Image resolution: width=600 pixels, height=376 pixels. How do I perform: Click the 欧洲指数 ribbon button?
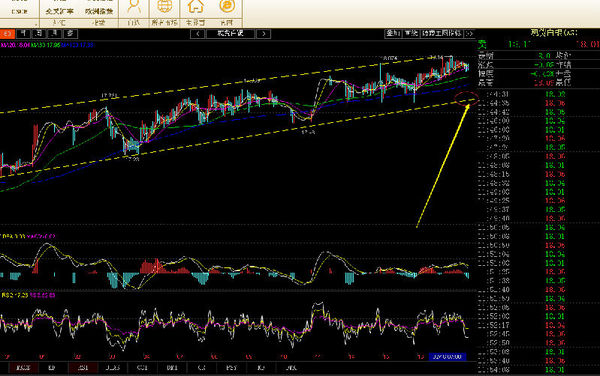click(x=99, y=11)
